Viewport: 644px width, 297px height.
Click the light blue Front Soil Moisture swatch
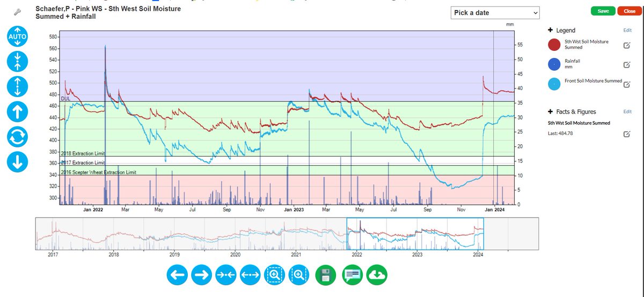pos(555,84)
